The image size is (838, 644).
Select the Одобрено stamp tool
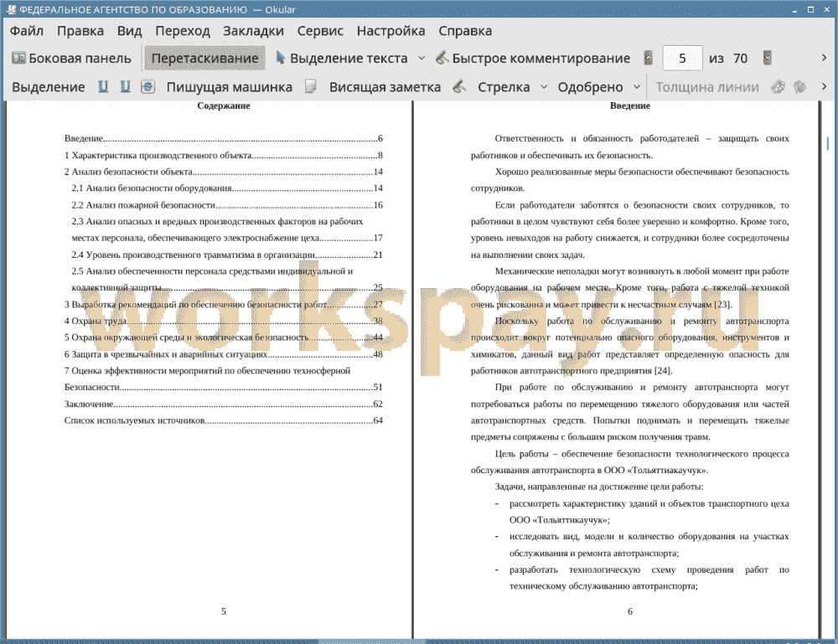click(590, 87)
